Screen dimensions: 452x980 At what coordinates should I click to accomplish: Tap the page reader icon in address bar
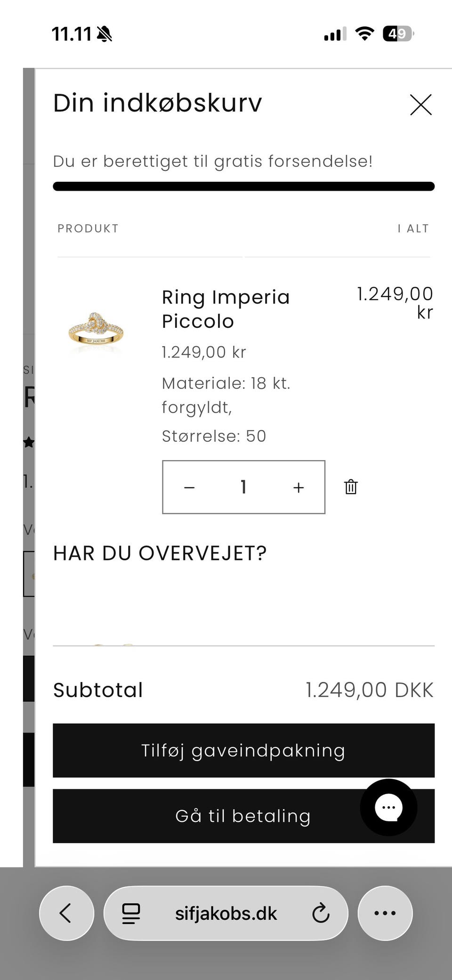click(131, 914)
